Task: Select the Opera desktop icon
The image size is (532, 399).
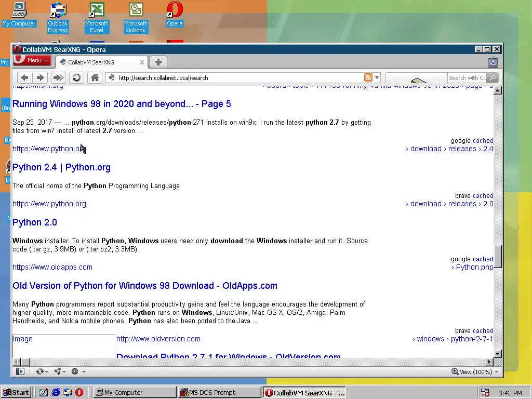Action: pyautogui.click(x=175, y=14)
